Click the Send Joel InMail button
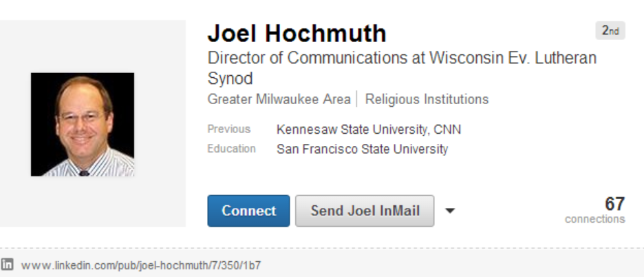Screen dimensions: 644x277 365,211
